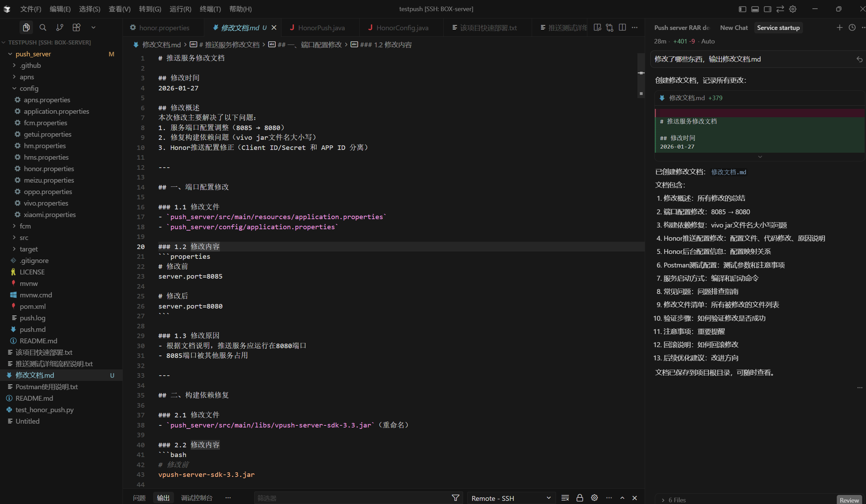Click the Review button
This screenshot has width=866, height=504.
849,500
